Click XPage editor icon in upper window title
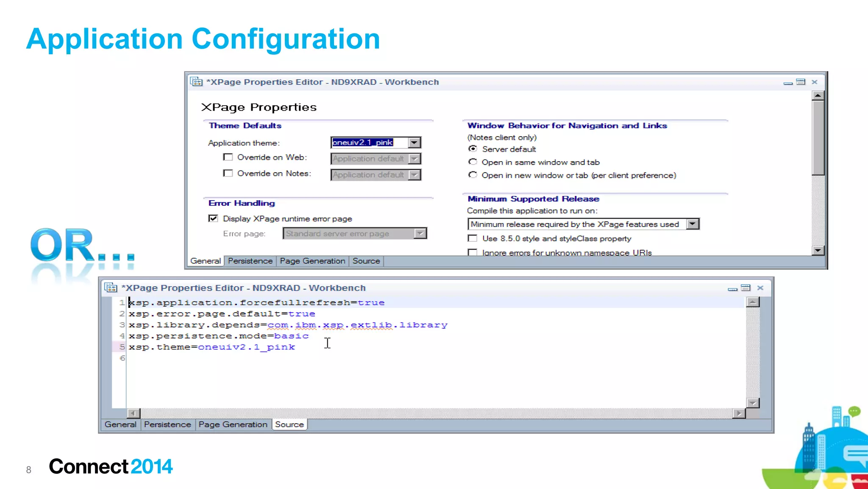This screenshot has width=868, height=489. [196, 81]
